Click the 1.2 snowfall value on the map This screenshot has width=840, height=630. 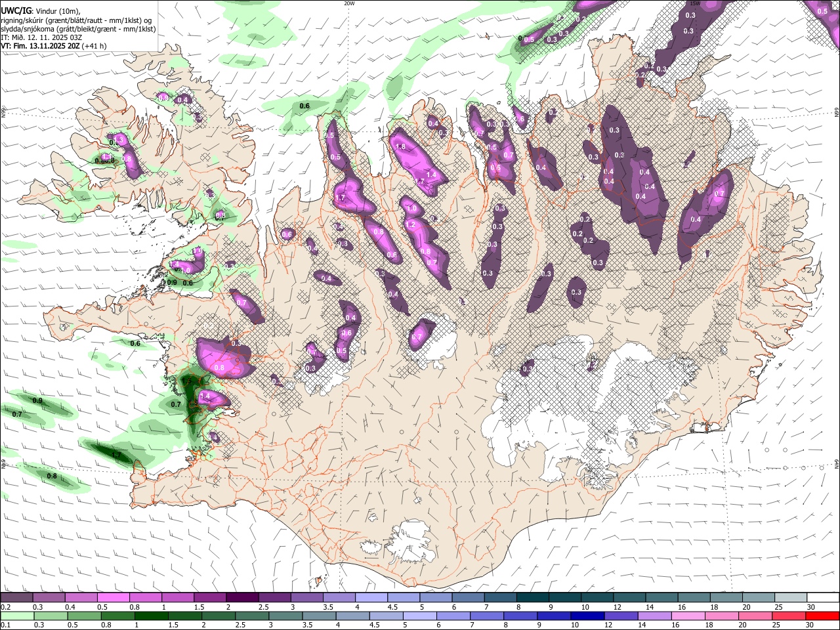coord(411,224)
